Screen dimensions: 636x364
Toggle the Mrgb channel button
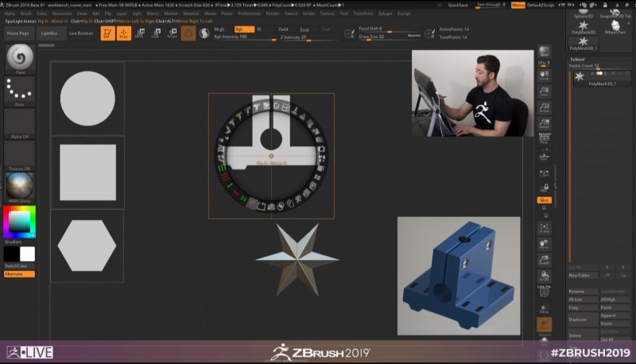pyautogui.click(x=219, y=29)
